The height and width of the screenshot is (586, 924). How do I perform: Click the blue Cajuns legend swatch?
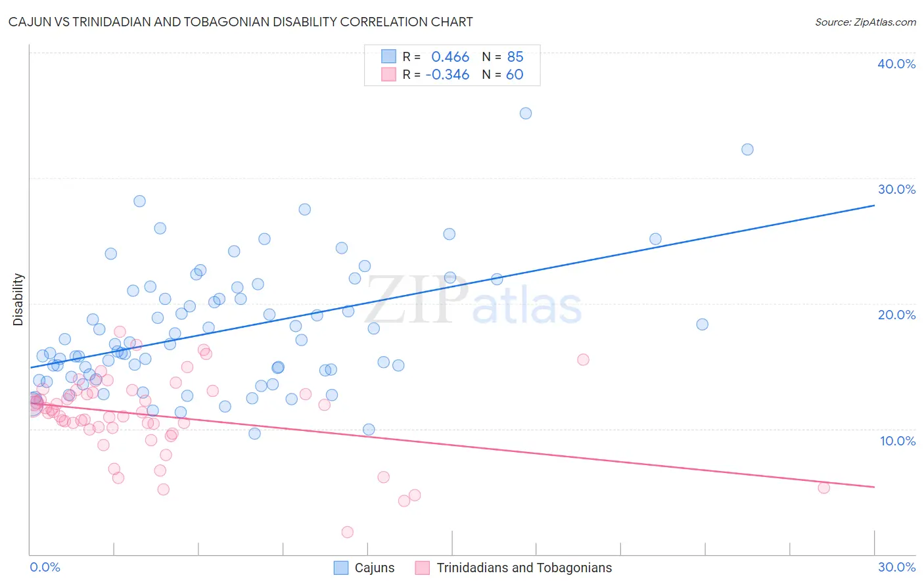340,568
